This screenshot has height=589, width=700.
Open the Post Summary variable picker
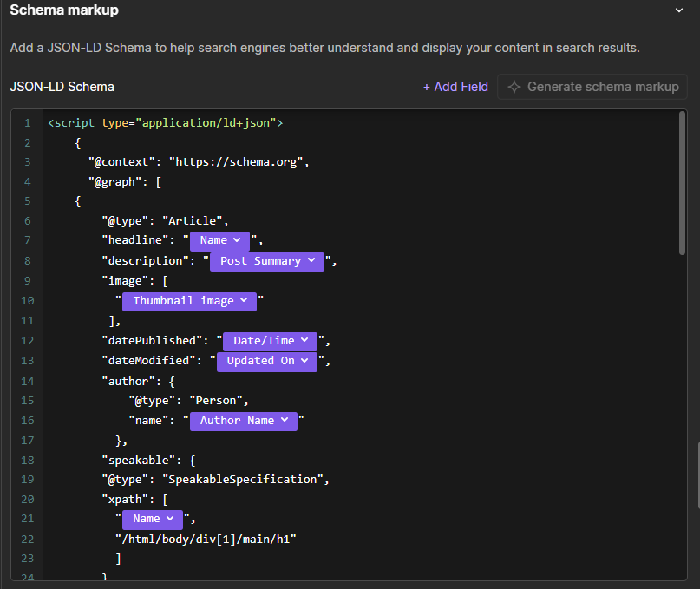[x=266, y=261]
